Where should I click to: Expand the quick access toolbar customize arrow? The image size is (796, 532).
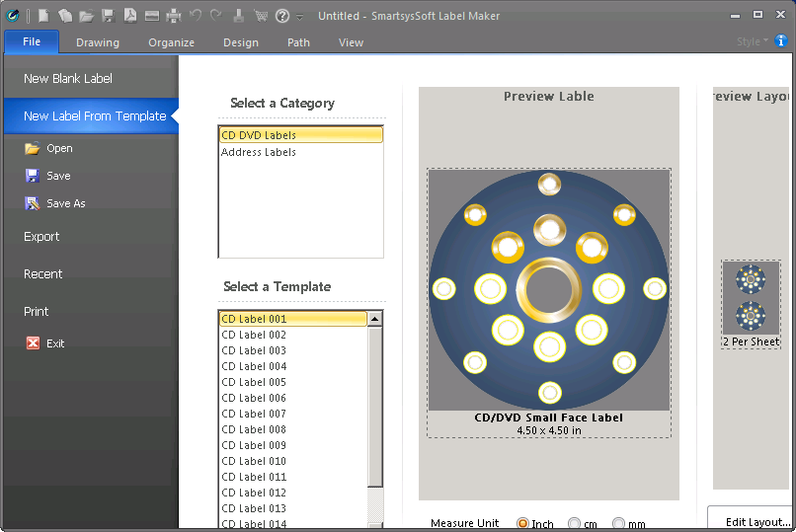(x=300, y=17)
